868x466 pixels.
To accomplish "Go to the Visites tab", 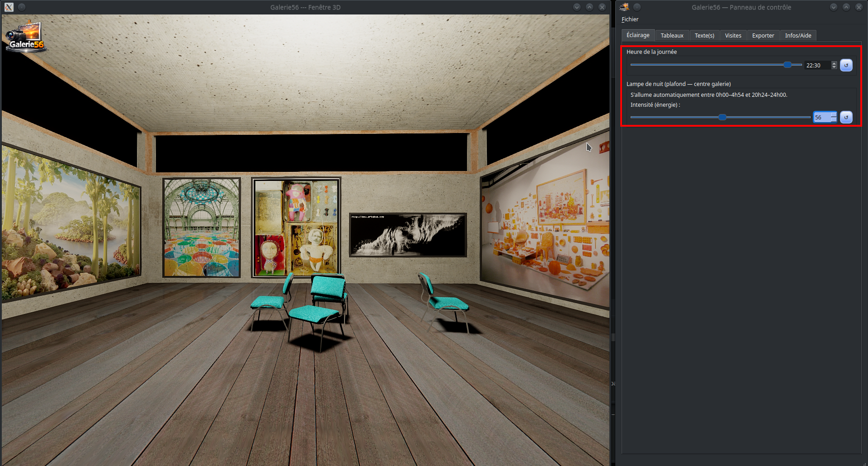I will point(733,36).
